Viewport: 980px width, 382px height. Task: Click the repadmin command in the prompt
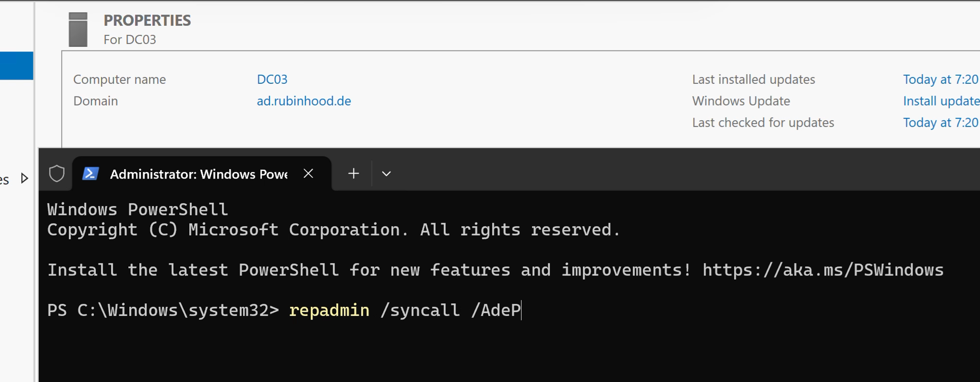click(x=329, y=310)
